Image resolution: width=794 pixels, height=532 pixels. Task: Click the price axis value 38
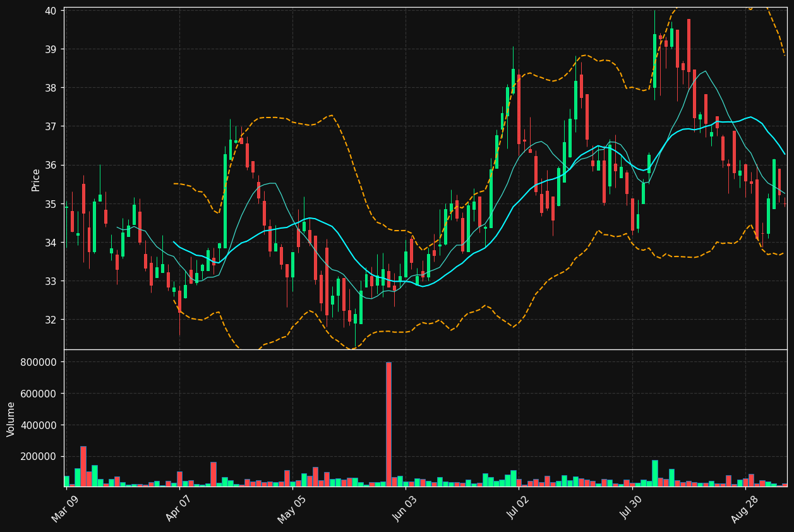click(51, 88)
